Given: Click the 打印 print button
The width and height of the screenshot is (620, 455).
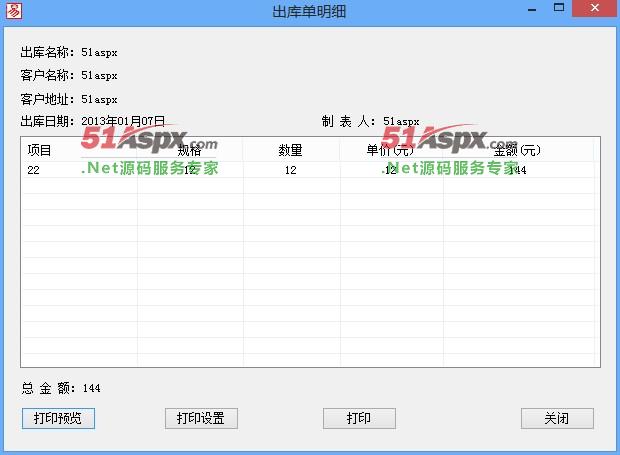Looking at the screenshot, I should point(359,418).
